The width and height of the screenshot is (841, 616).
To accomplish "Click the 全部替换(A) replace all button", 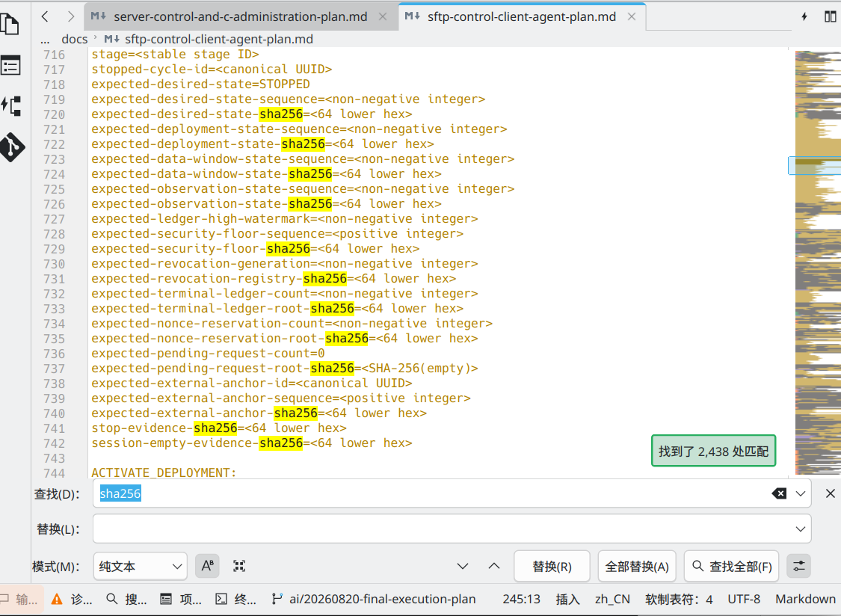I will [x=637, y=566].
